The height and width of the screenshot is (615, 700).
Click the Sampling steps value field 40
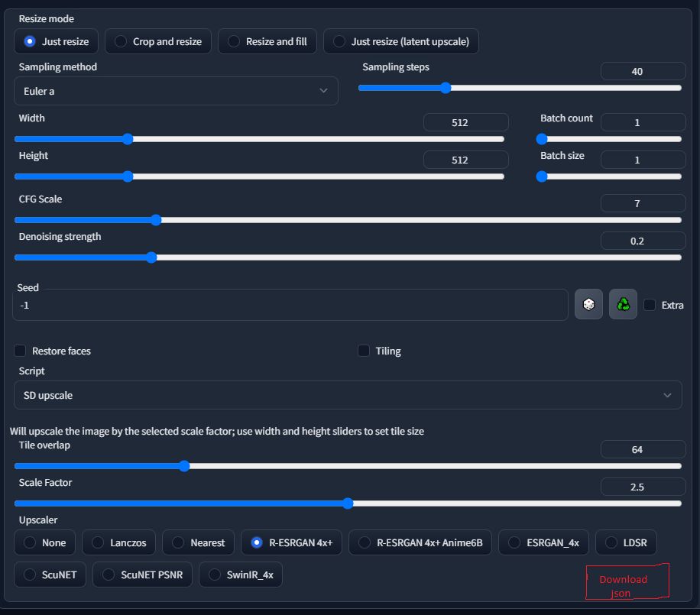643,71
